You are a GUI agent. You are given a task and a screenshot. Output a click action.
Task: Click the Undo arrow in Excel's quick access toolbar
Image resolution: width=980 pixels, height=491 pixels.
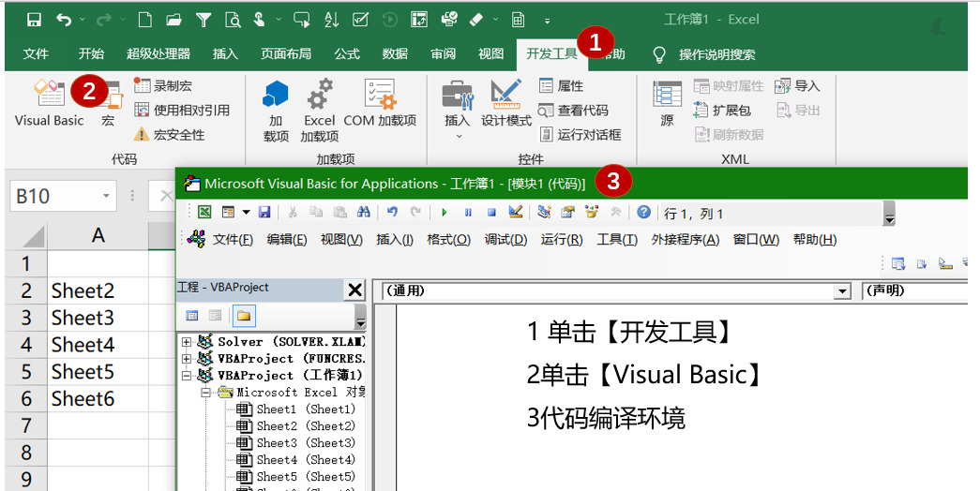tap(63, 20)
